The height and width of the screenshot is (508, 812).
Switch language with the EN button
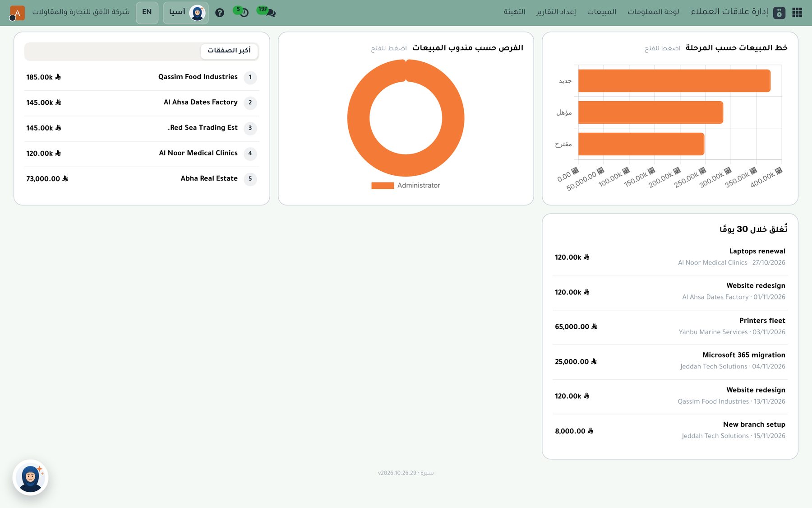click(147, 12)
